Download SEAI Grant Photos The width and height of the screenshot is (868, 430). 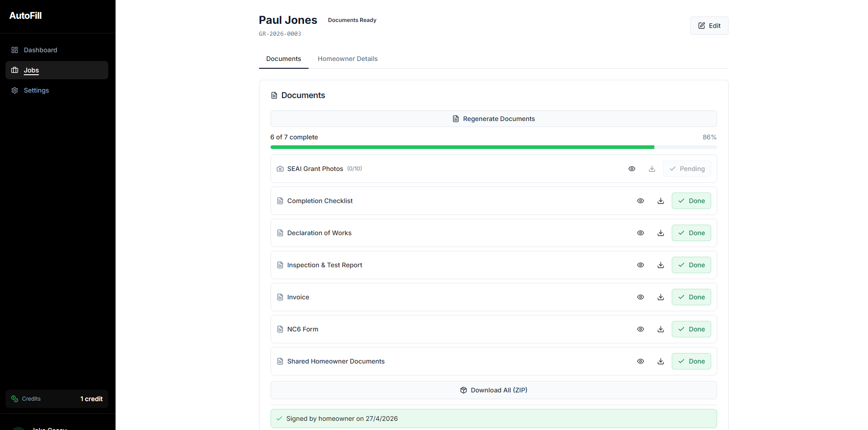click(x=652, y=169)
